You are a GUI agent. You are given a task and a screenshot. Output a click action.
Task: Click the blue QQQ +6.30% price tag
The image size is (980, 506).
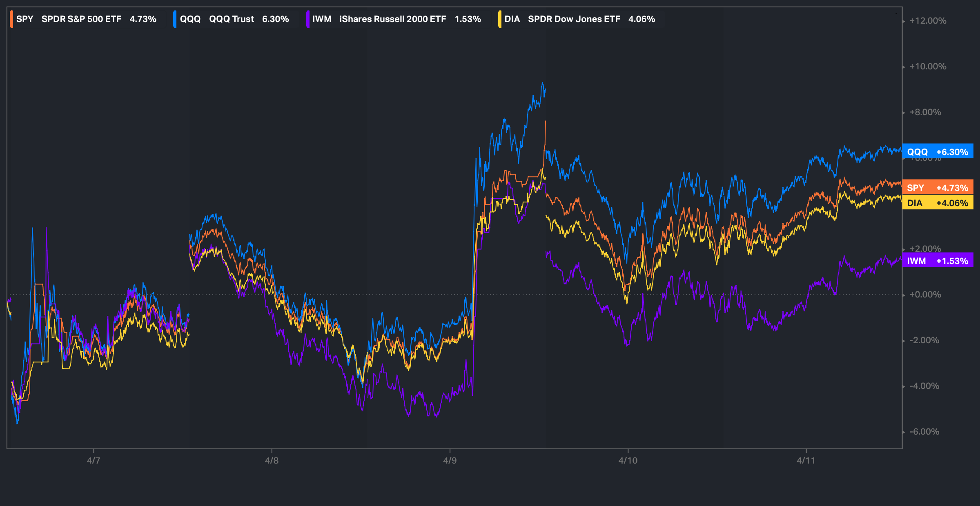pyautogui.click(x=938, y=152)
